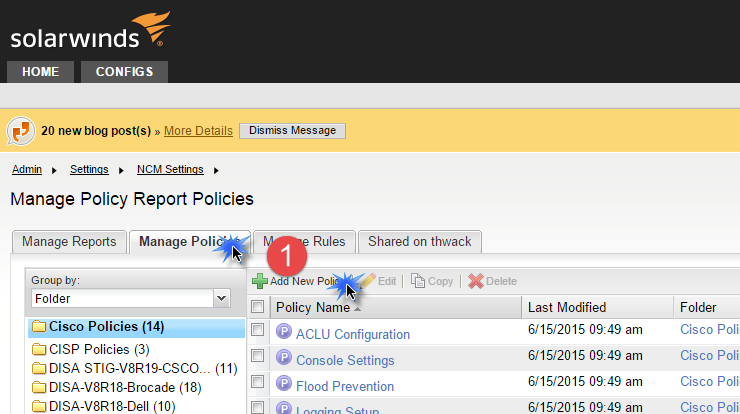The image size is (740, 414).
Task: Click the Flood Prevention policy icon
Action: 284,383
